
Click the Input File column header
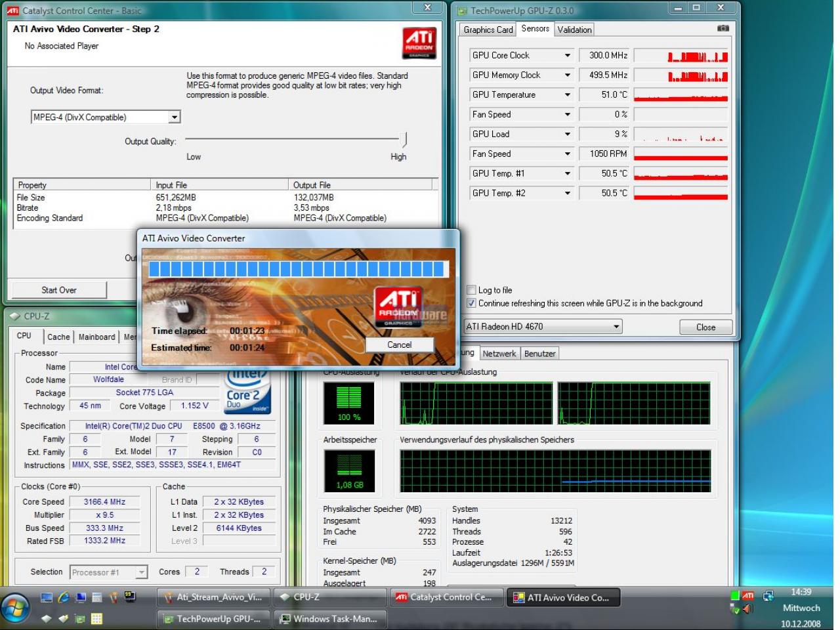[x=220, y=185]
